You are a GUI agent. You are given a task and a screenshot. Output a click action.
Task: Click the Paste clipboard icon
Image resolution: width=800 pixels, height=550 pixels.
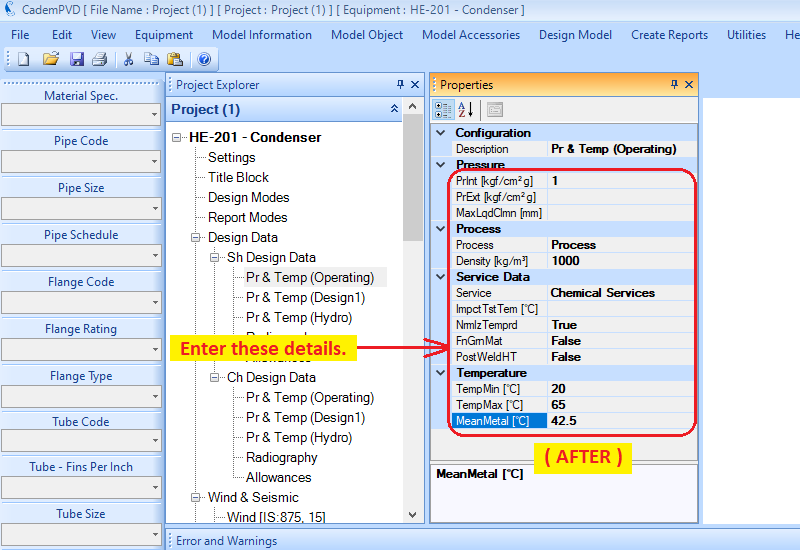tap(175, 60)
